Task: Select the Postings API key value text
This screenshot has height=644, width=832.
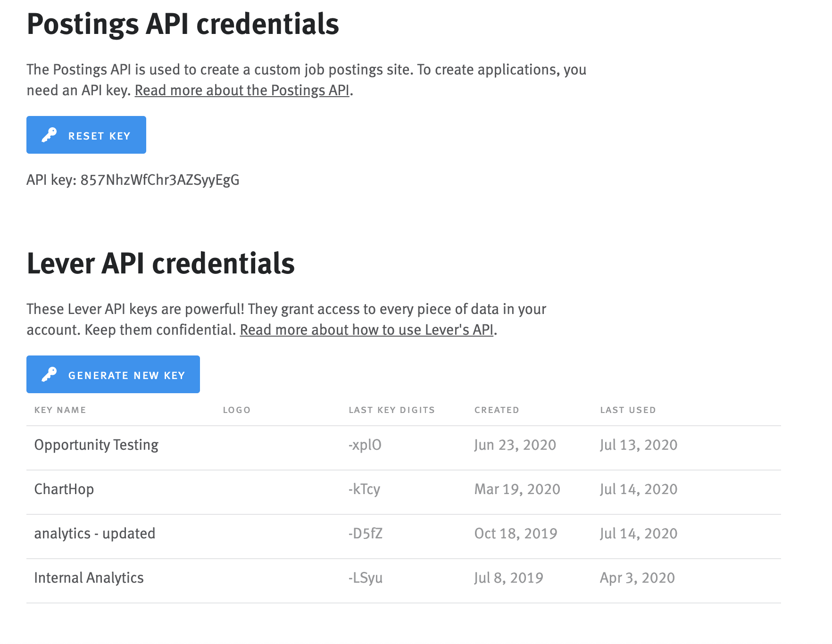Action: (160, 180)
